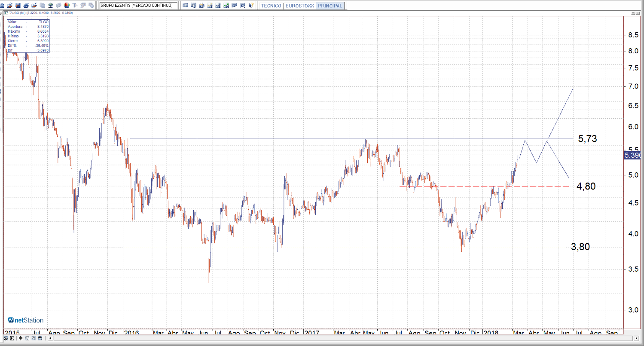The image size is (644, 346).
Task: Switch to the EUROSTOXX tab
Action: [x=299, y=6]
